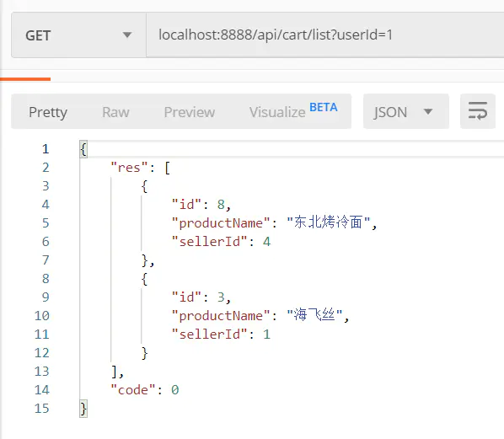The image size is (504, 439).
Task: Open the Visualize BETA tab
Action: coord(293,111)
